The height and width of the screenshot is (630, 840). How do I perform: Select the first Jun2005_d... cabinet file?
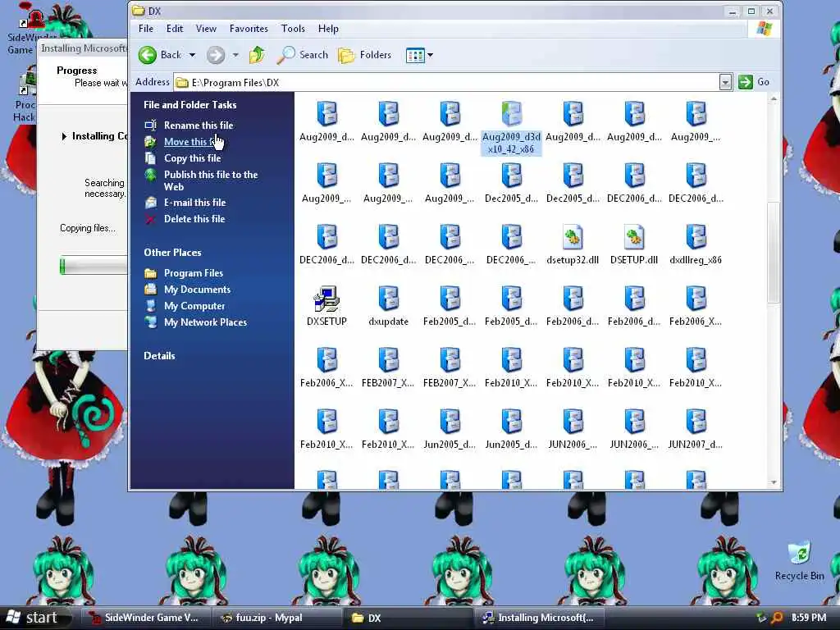pyautogui.click(x=450, y=429)
